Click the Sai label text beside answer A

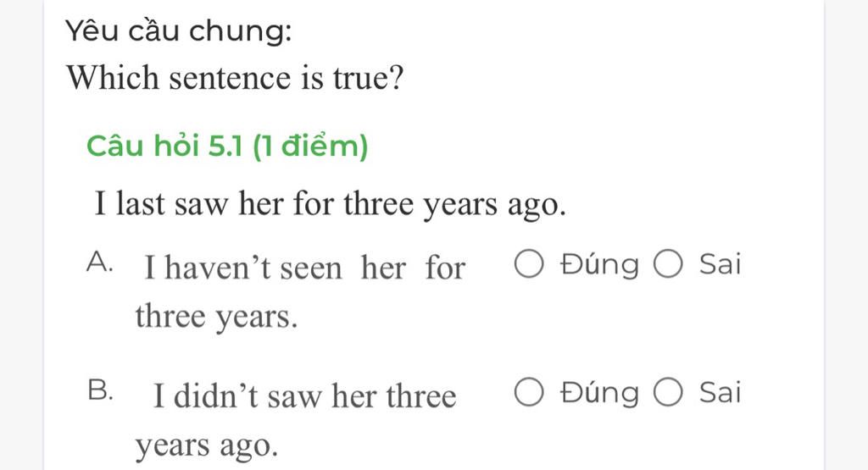[x=720, y=263]
